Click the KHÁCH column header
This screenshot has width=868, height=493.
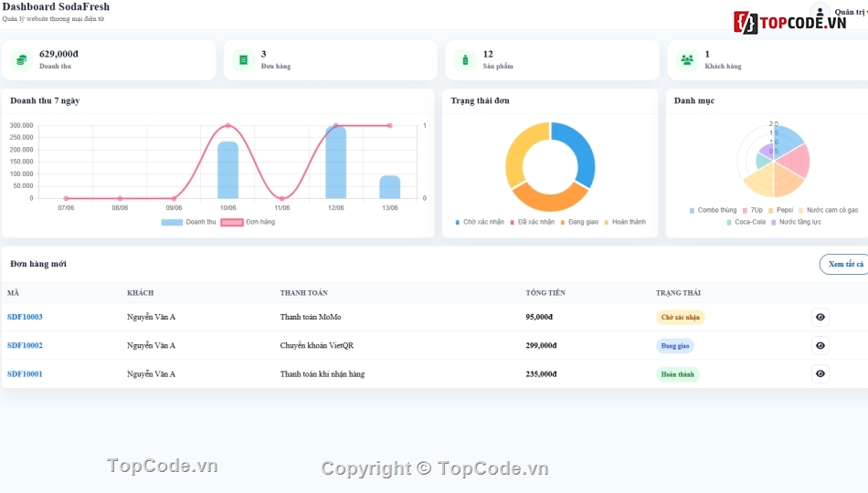coord(140,293)
